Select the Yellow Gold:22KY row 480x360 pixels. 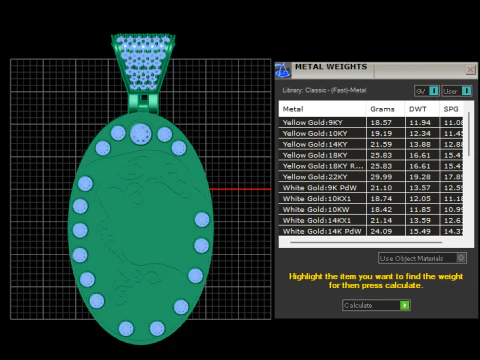point(371,177)
